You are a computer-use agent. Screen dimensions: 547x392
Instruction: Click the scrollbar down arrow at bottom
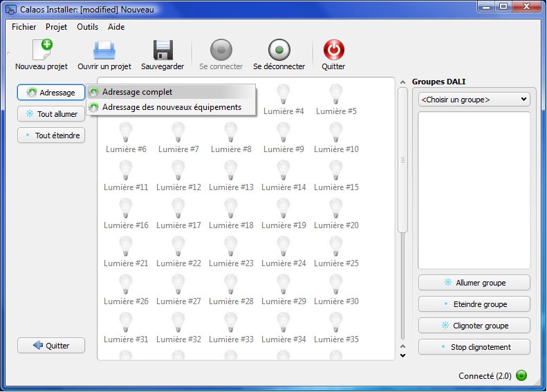point(402,355)
